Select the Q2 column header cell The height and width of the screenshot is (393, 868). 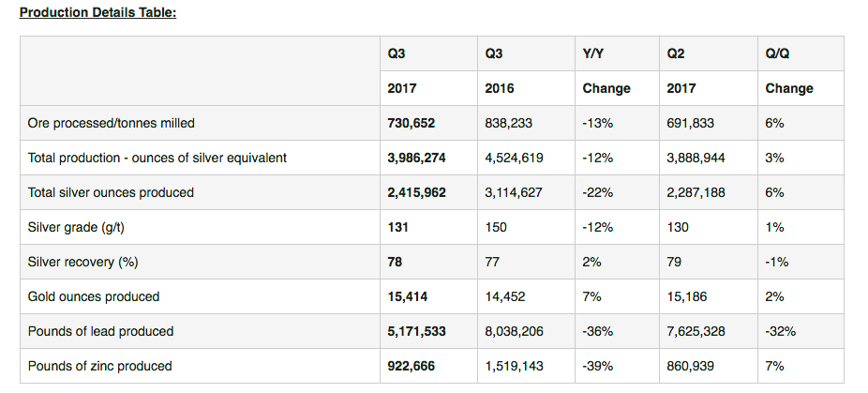pos(675,53)
